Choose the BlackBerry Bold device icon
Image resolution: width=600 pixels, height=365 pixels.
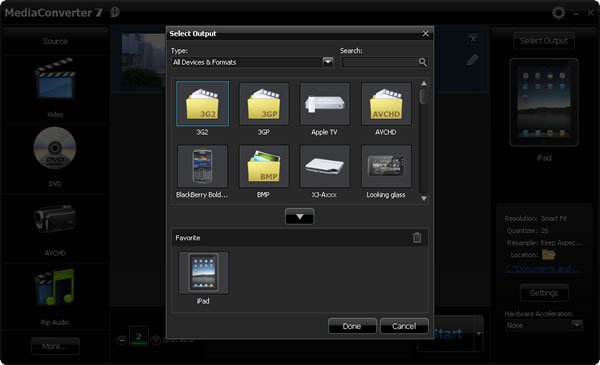tap(202, 166)
